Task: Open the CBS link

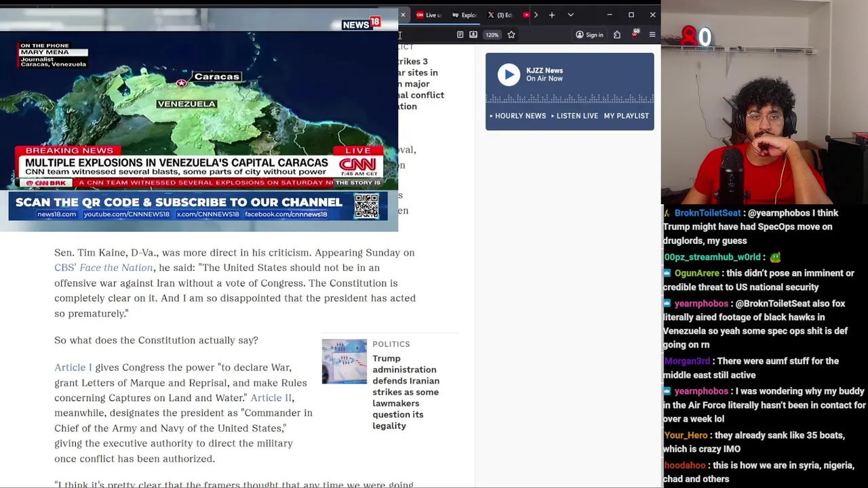Action: [65, 268]
